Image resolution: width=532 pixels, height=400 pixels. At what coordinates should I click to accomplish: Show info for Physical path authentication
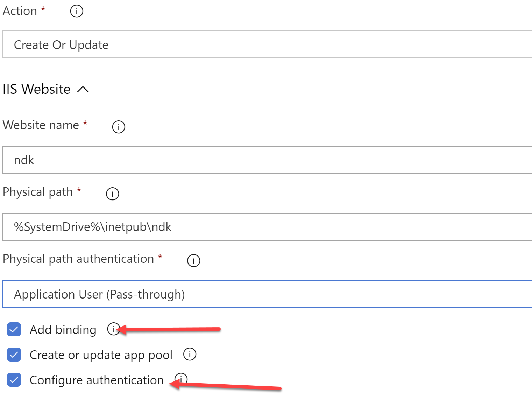click(193, 260)
